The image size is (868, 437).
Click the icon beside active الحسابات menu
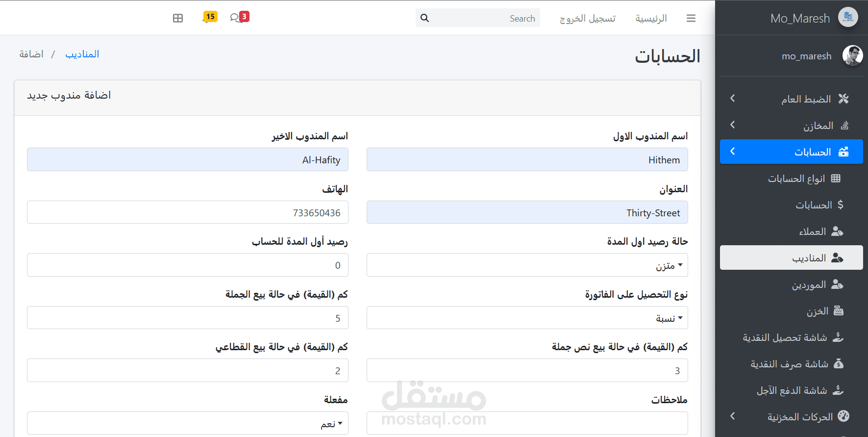pos(843,152)
